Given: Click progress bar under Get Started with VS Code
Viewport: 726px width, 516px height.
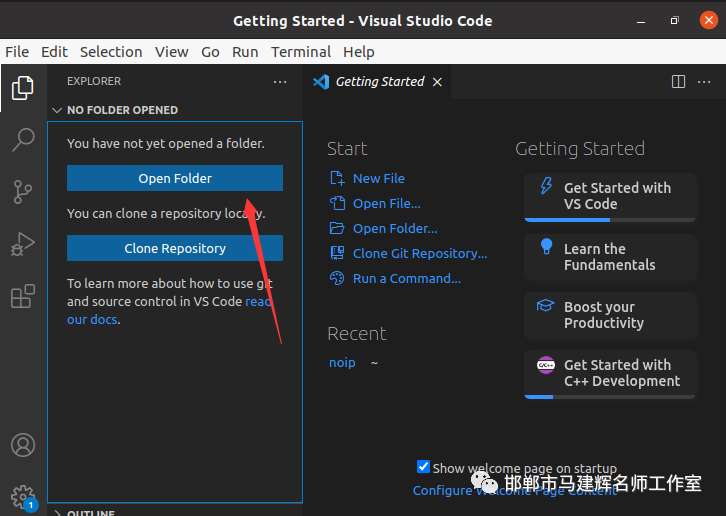Looking at the screenshot, I should tap(610, 220).
